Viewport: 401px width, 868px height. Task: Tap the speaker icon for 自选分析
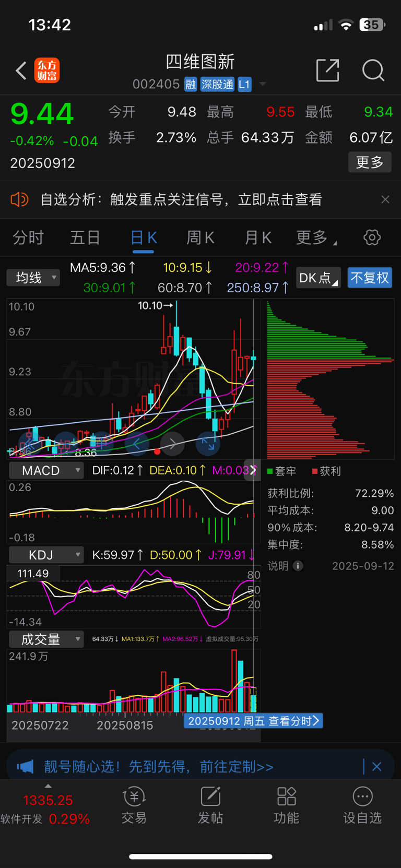19,199
